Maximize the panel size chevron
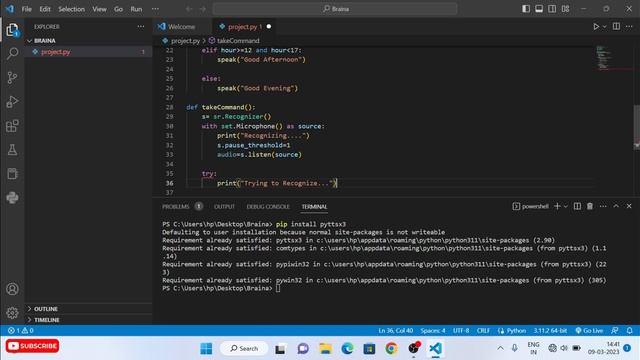Viewport: 640px width, 360px height. tap(616, 207)
